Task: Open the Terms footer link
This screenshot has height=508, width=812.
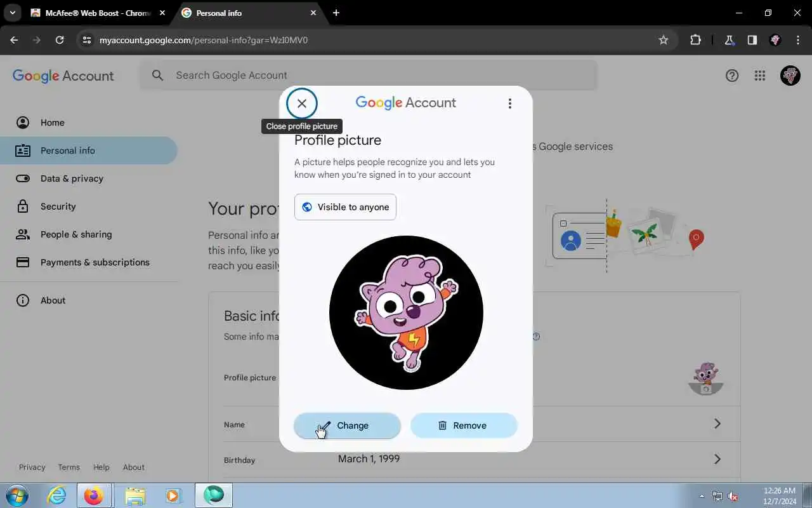Action: click(69, 467)
